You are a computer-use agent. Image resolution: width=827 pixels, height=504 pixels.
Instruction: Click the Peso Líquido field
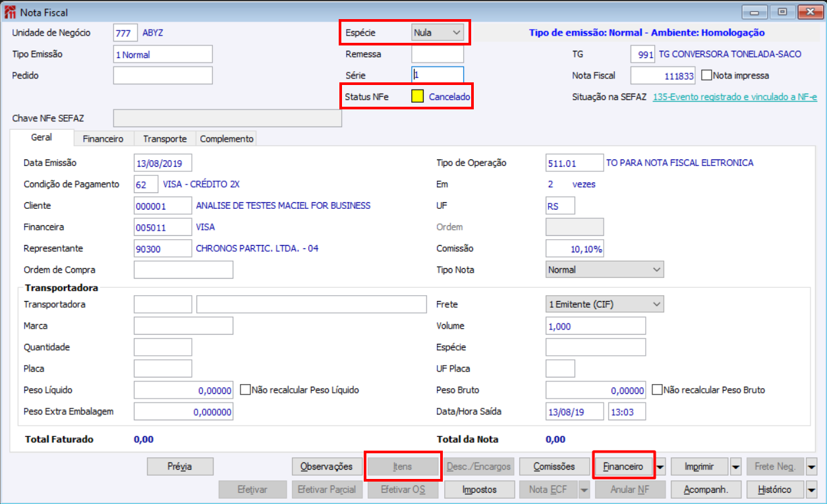point(183,390)
